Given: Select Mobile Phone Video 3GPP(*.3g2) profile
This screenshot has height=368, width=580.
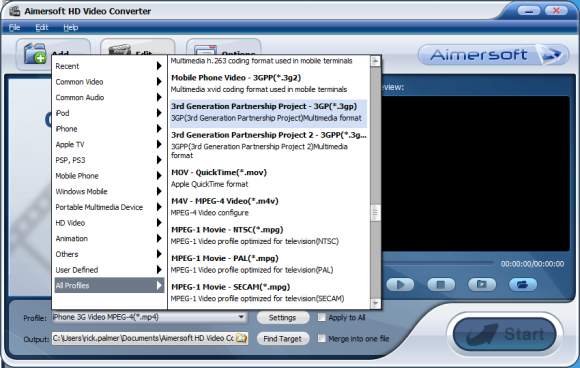Looking at the screenshot, I should (x=269, y=83).
